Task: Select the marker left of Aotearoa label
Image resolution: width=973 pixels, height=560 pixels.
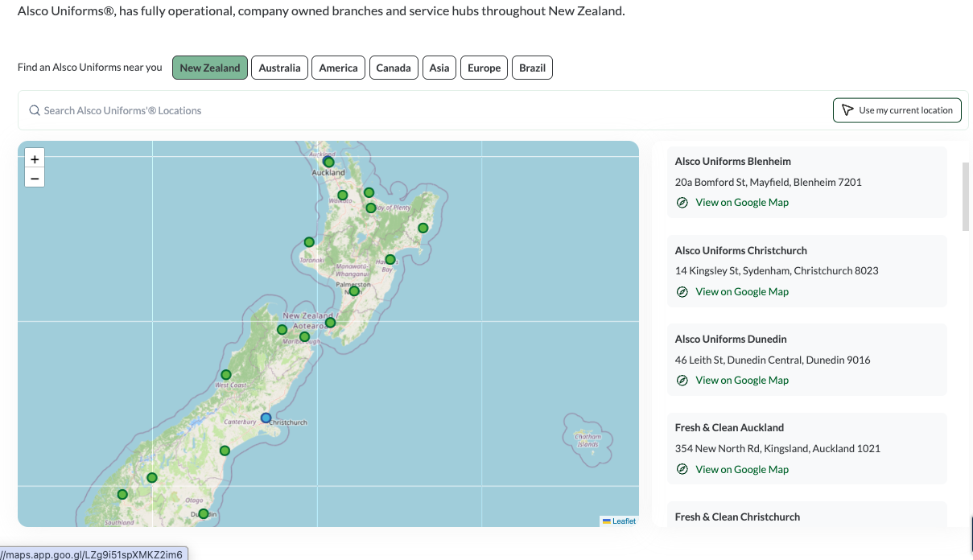Action: pos(282,329)
